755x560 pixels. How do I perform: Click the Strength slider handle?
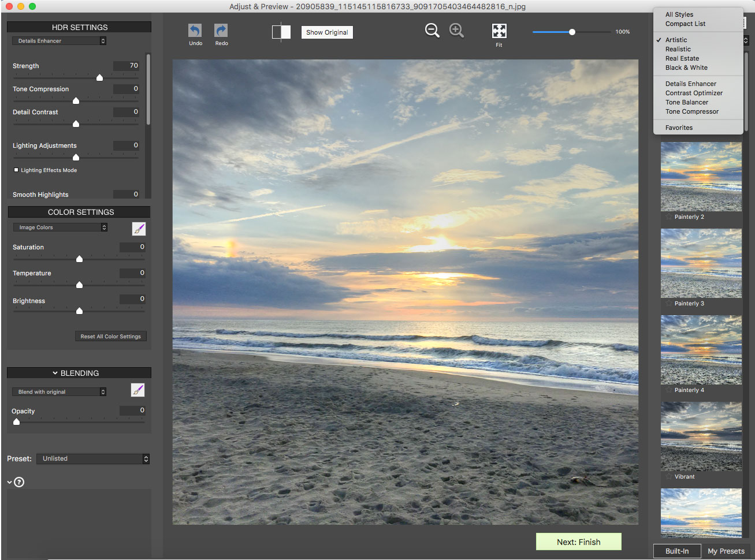(99, 77)
